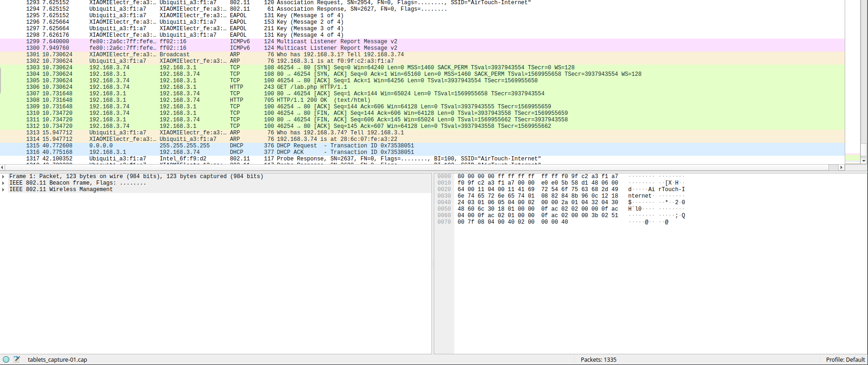Viewport: 868px width, 365px height.
Task: Click hex dump offset 0050 row bytes
Action: pyautogui.click(x=538, y=209)
